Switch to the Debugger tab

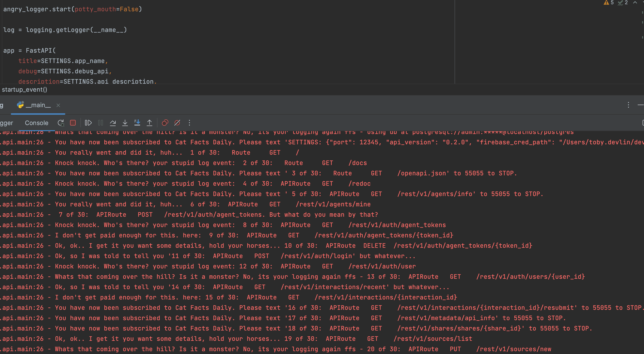coord(7,123)
